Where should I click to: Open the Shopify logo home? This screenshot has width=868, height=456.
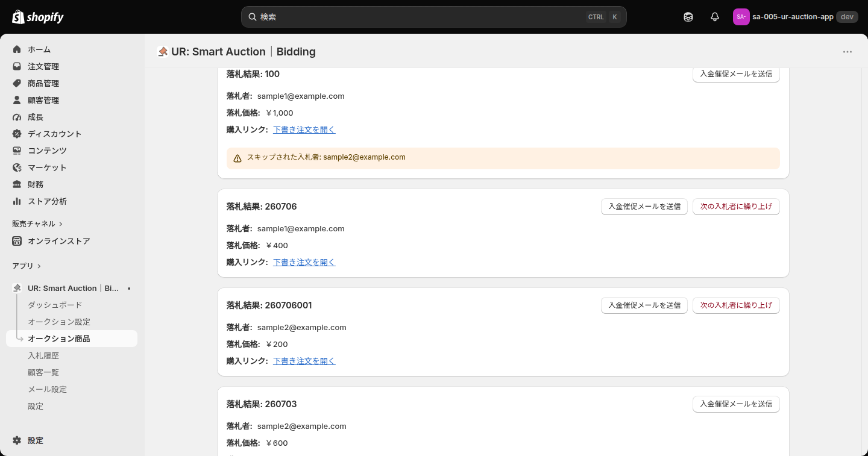(x=37, y=17)
